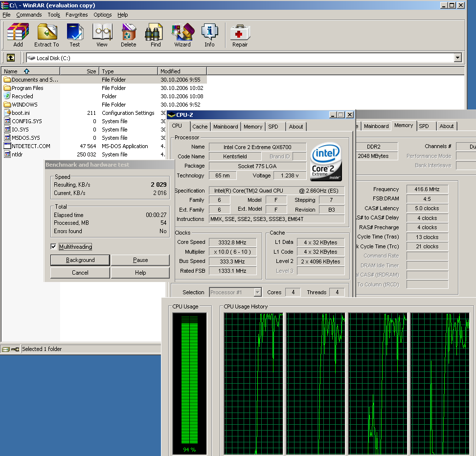This screenshot has width=476, height=456.
Task: Cancel the benchmark test
Action: click(x=80, y=273)
